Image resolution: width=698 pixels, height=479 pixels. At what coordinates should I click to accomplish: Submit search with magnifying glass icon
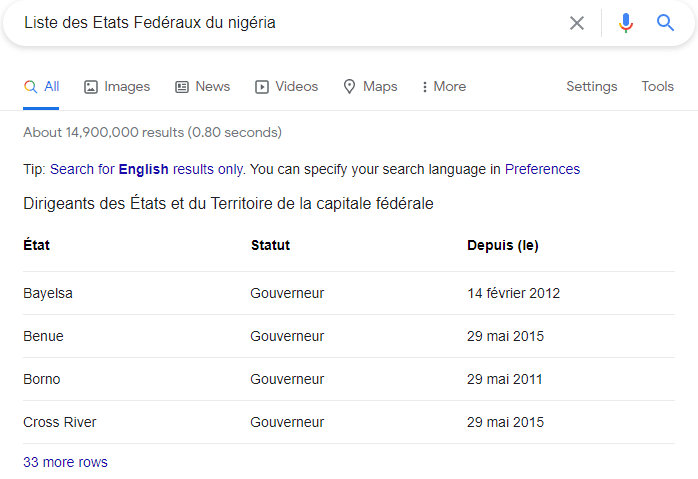click(665, 23)
